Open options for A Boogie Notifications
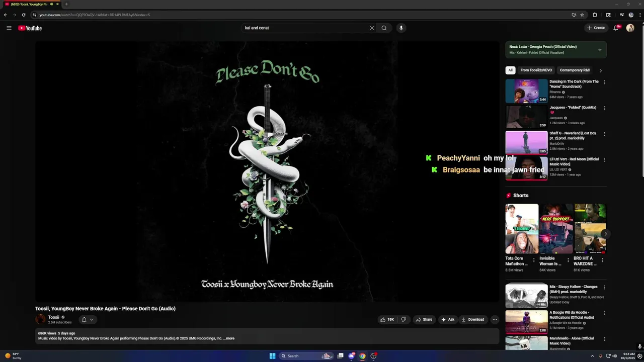The height and width of the screenshot is (362, 644). pyautogui.click(x=605, y=313)
